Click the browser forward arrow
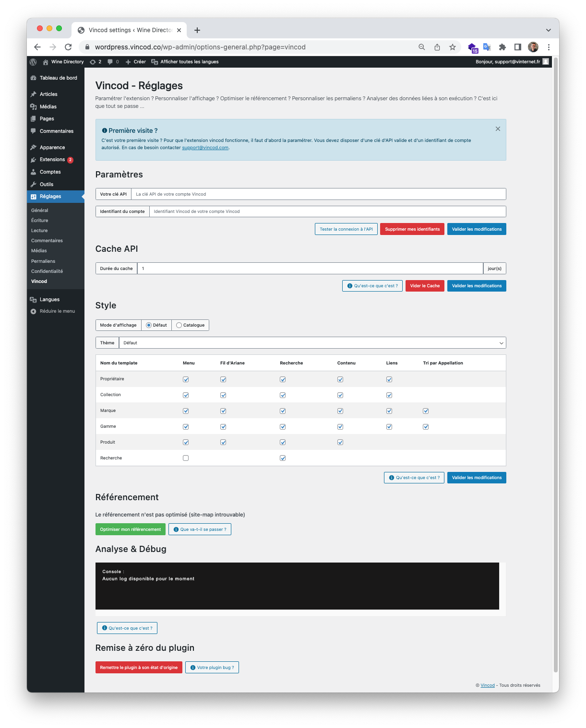This screenshot has height=728, width=586. [53, 47]
